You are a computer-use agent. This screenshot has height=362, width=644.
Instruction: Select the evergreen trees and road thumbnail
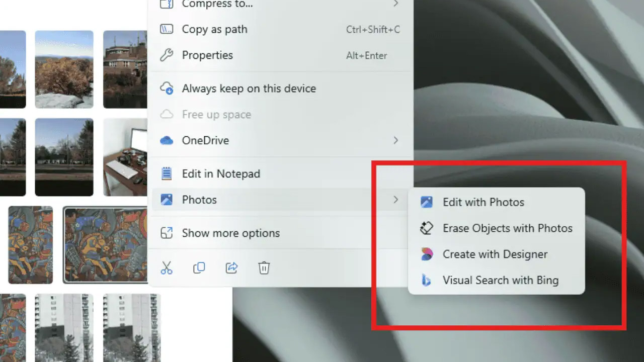point(64,157)
